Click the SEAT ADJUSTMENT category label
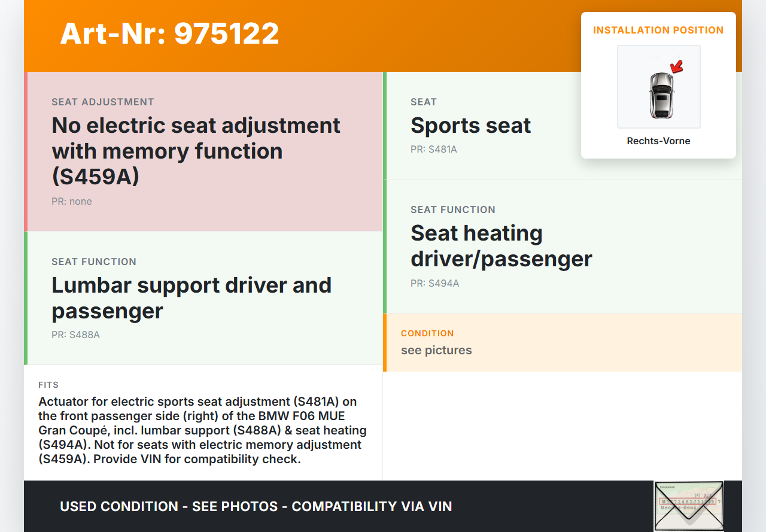The height and width of the screenshot is (532, 766). (x=103, y=102)
